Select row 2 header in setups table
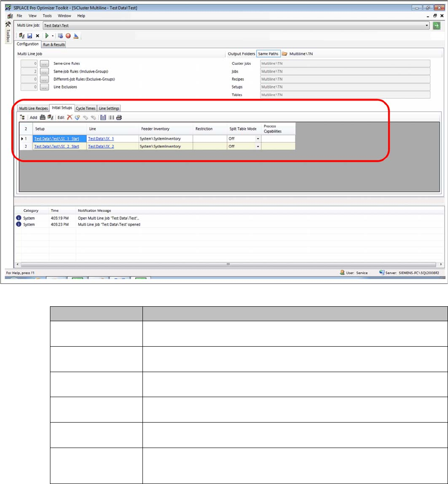This screenshot has width=448, height=484. pyautogui.click(x=26, y=146)
